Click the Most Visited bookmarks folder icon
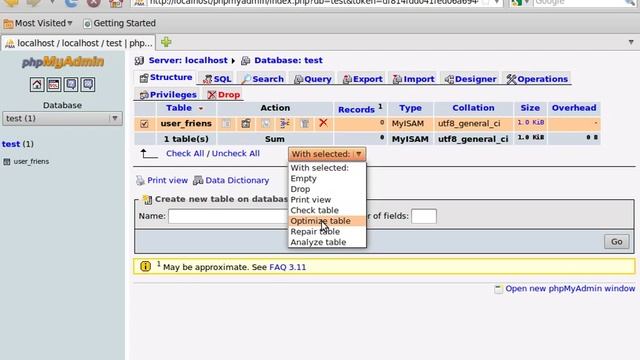The image size is (640, 360). (x=8, y=24)
